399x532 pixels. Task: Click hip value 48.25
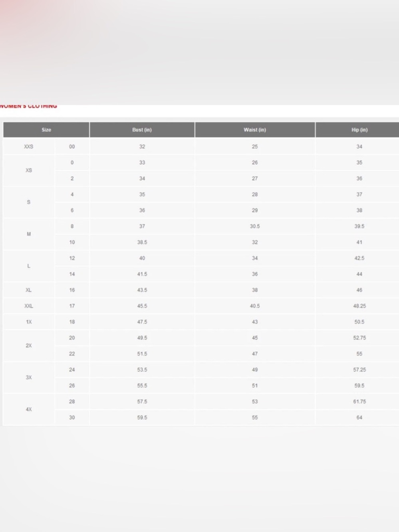359,306
